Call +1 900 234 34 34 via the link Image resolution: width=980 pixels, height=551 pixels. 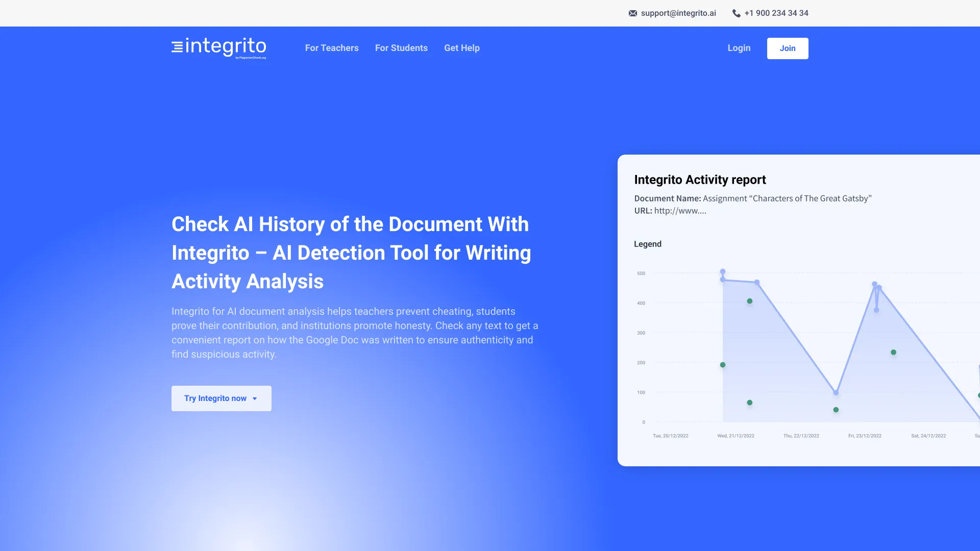(x=776, y=13)
